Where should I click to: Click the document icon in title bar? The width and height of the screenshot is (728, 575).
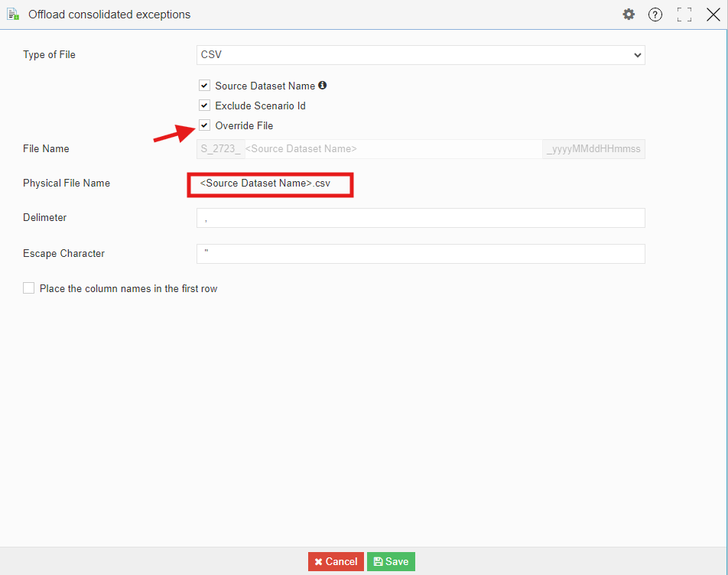pos(13,15)
